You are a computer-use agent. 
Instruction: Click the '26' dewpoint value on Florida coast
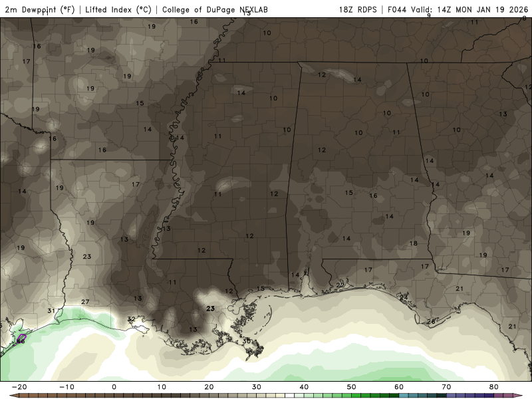coord(431,322)
